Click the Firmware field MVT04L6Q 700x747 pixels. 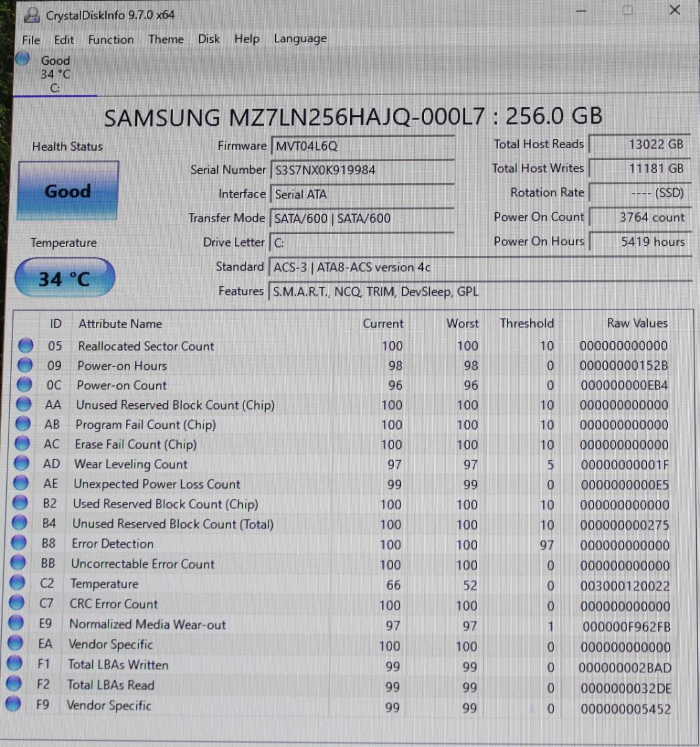click(x=362, y=147)
